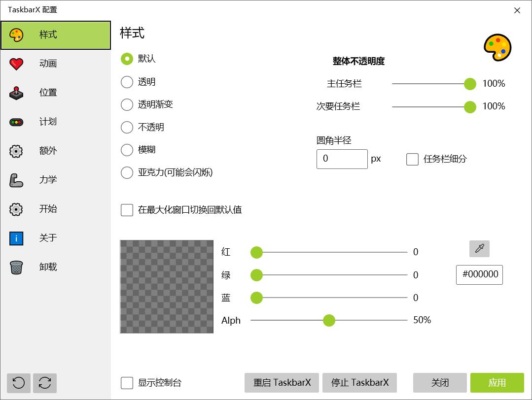This screenshot has height=400, width=532.
Task: Click the green 应用 button
Action: [x=497, y=383]
